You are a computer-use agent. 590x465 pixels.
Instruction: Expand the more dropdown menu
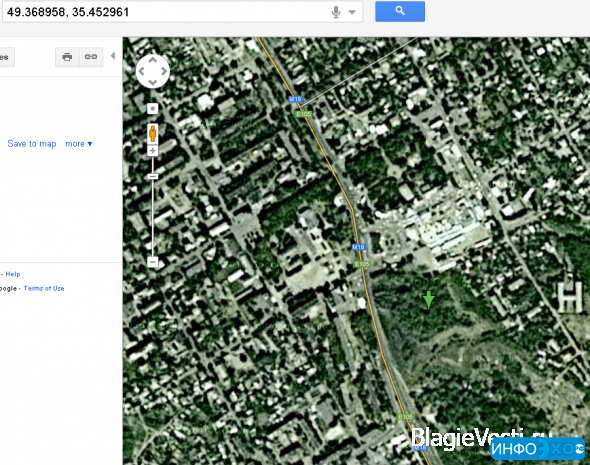coord(79,144)
